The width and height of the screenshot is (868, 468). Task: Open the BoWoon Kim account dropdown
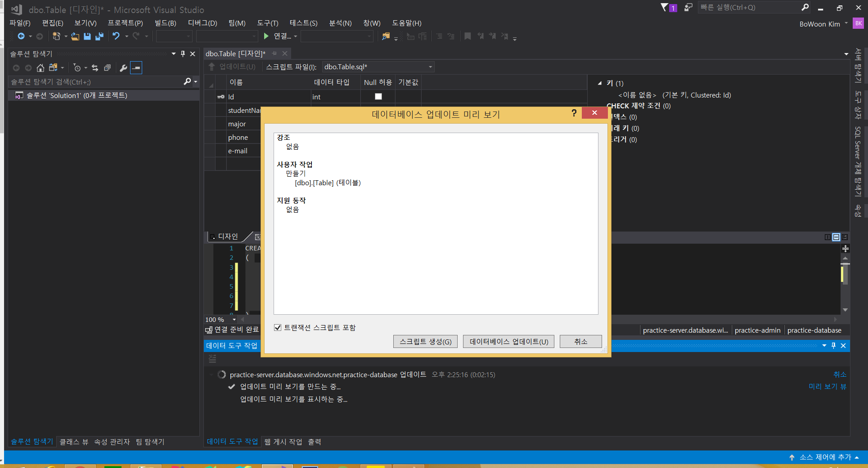click(x=846, y=23)
